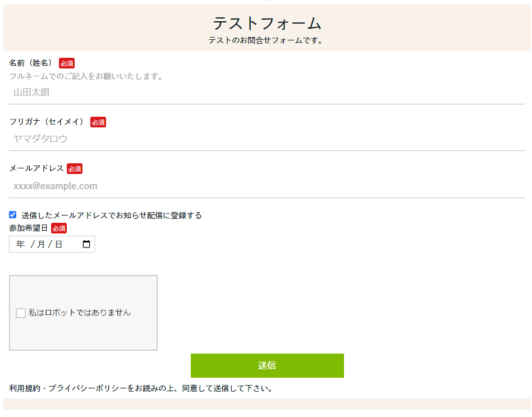Click the 必須 badge beside 名前（姓名）
This screenshot has height=417, width=532.
pos(67,63)
